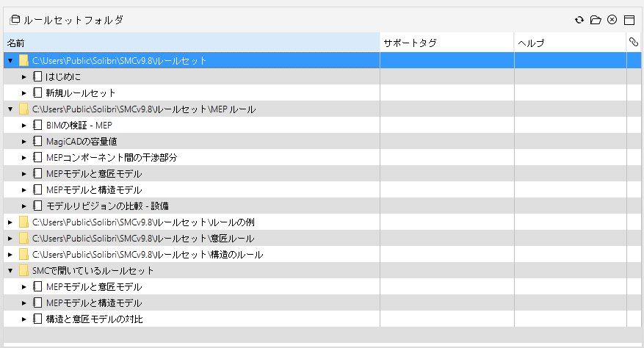Click ruleset icon beside MagiCADの容量値
Screen dimensions: 644x348
(37, 142)
